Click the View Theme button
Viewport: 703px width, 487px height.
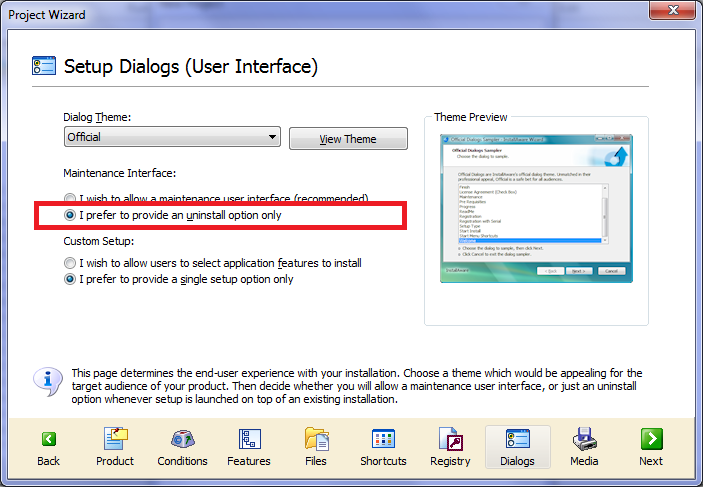(x=348, y=139)
